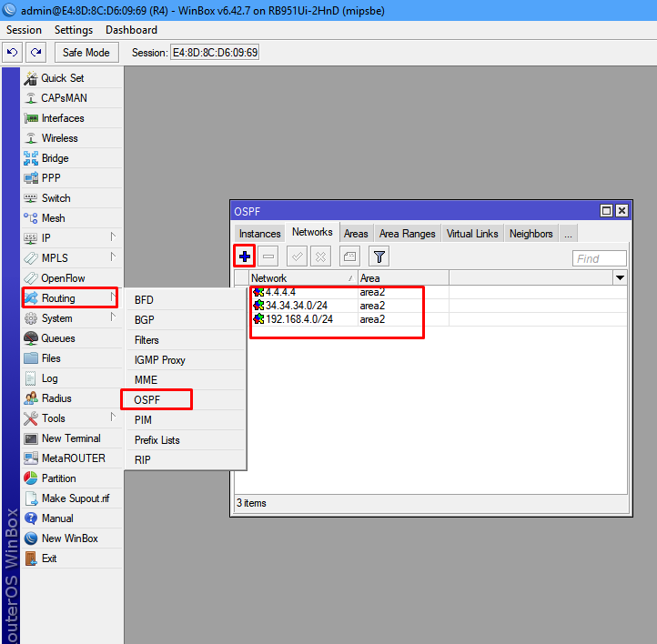The width and height of the screenshot is (657, 644).
Task: Click the Mesh nodes icon
Action: click(x=31, y=218)
